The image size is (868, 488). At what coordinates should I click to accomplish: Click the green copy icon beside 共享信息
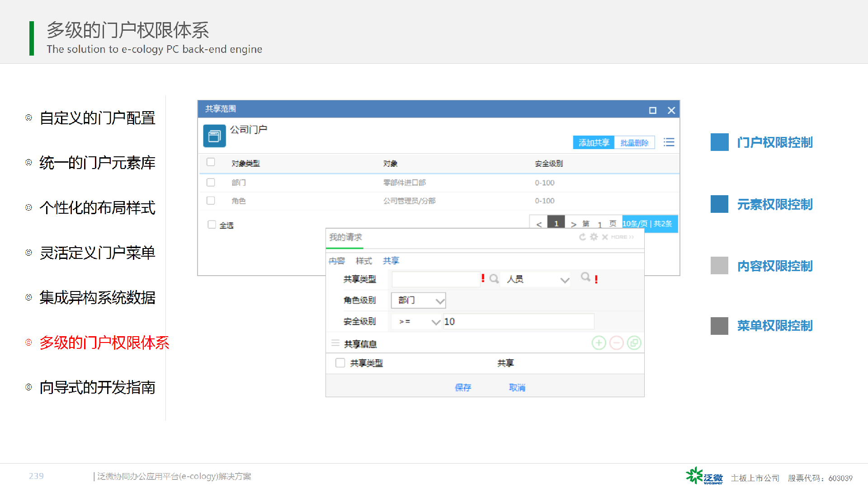tap(634, 343)
